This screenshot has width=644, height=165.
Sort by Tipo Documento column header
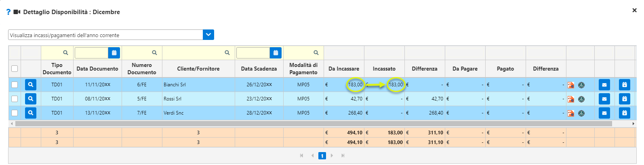tap(57, 69)
